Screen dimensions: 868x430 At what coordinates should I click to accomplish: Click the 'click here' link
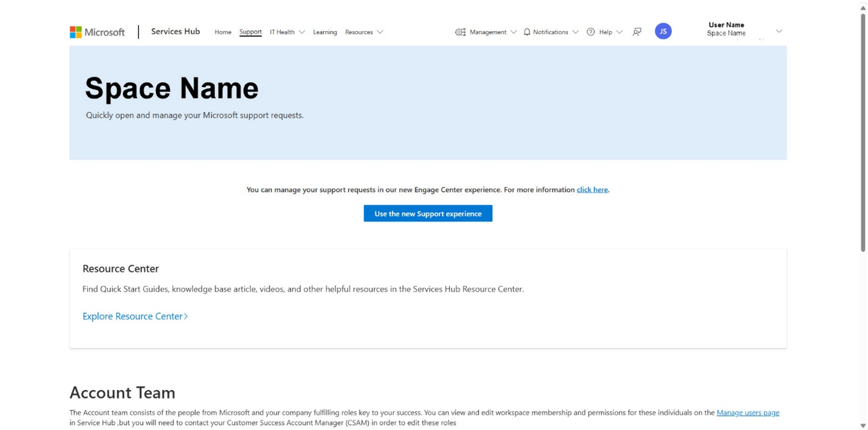(592, 190)
